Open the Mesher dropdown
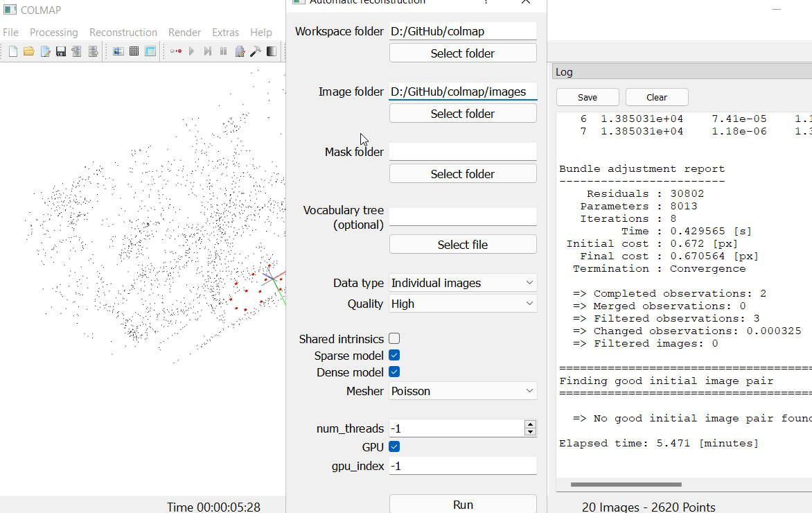 coord(462,390)
